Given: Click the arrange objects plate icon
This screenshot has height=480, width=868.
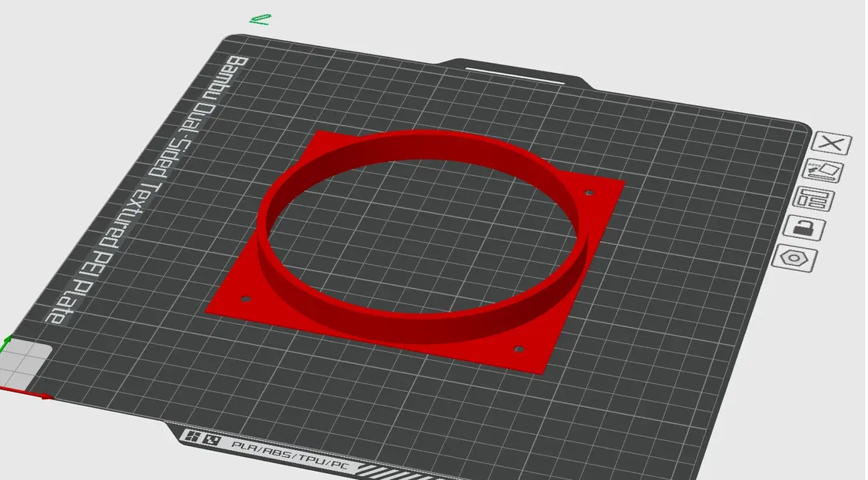Looking at the screenshot, I should 813,200.
